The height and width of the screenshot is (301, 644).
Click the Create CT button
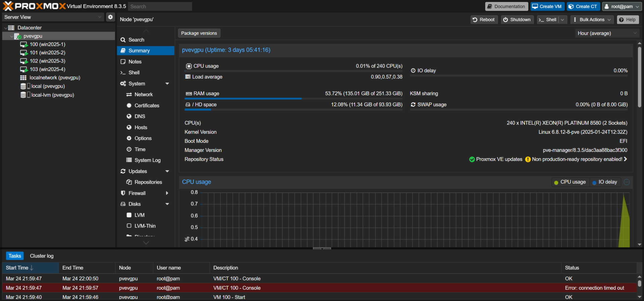583,6
